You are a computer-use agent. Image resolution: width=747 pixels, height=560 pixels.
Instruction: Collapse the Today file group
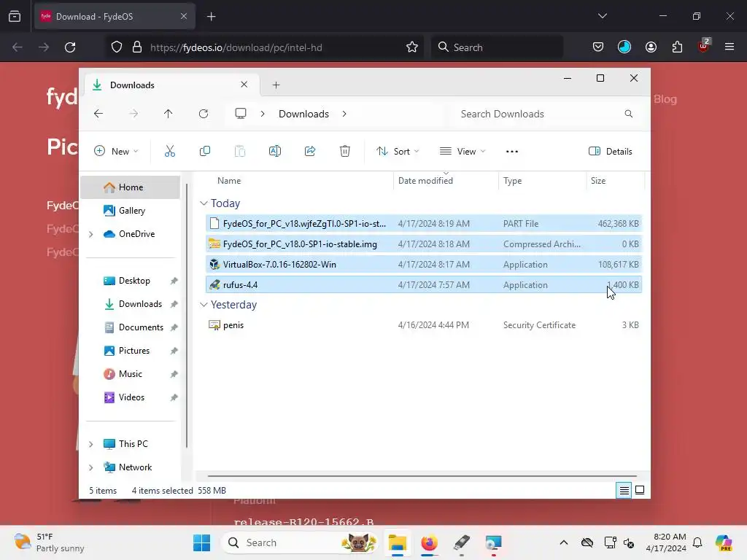tap(204, 203)
